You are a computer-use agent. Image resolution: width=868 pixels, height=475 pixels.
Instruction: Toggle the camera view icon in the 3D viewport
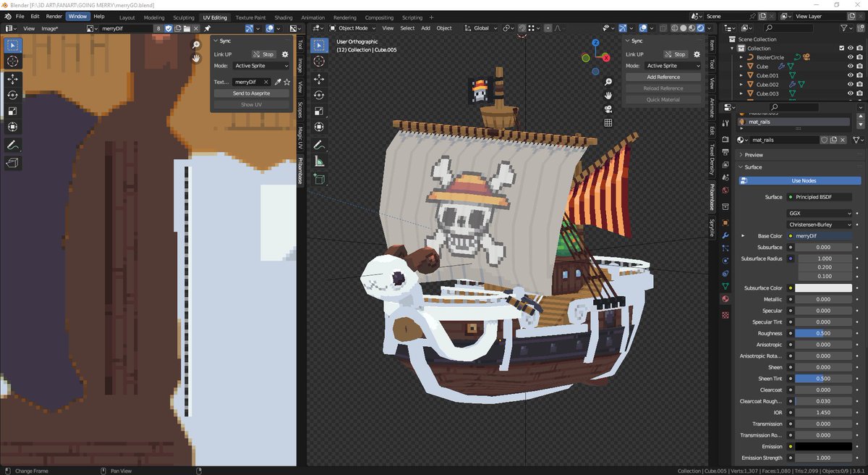click(608, 109)
